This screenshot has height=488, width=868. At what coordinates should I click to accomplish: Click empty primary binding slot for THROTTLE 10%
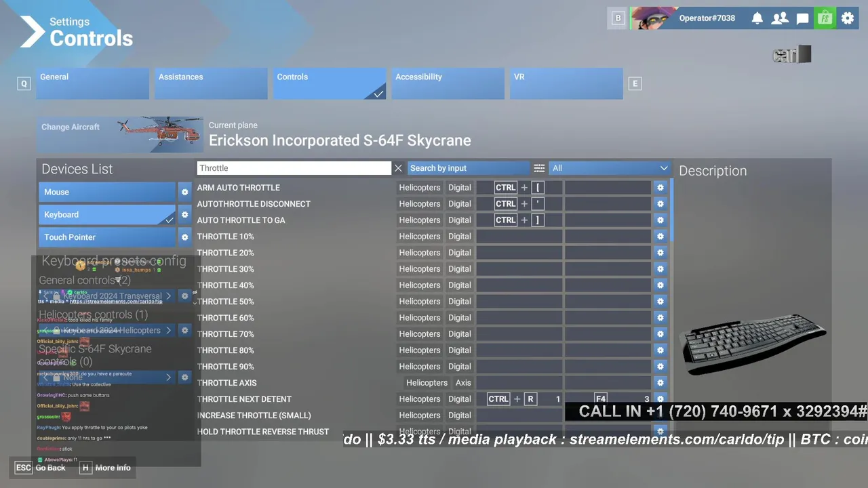click(519, 237)
